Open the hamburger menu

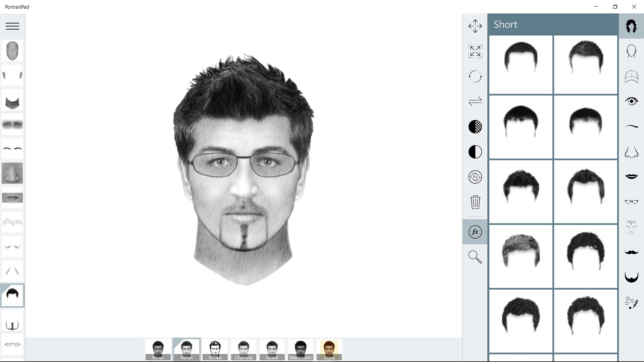[12, 26]
